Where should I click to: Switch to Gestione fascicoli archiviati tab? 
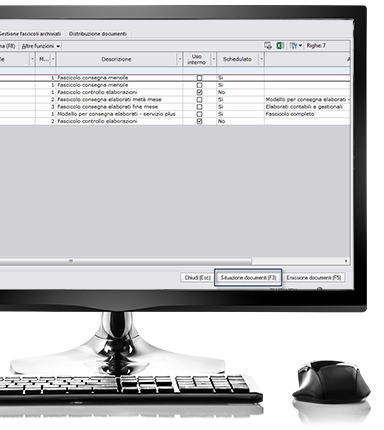point(30,34)
